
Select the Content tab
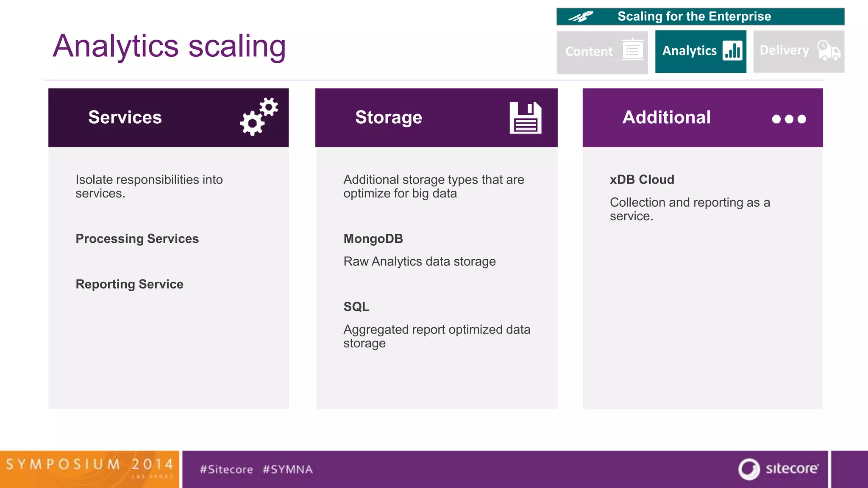[x=602, y=52]
